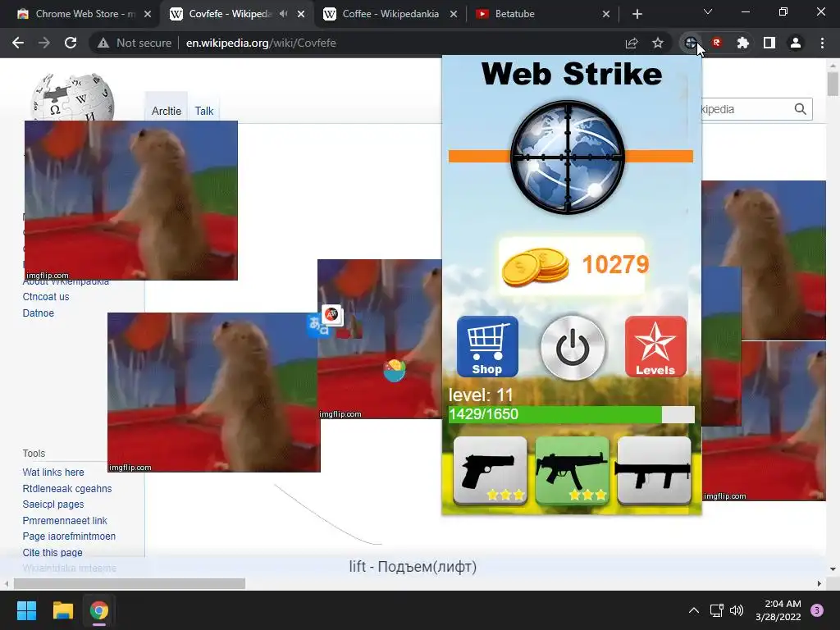Open the Rtdleneaak cgeahns link
The width and height of the screenshot is (840, 630).
(x=67, y=489)
